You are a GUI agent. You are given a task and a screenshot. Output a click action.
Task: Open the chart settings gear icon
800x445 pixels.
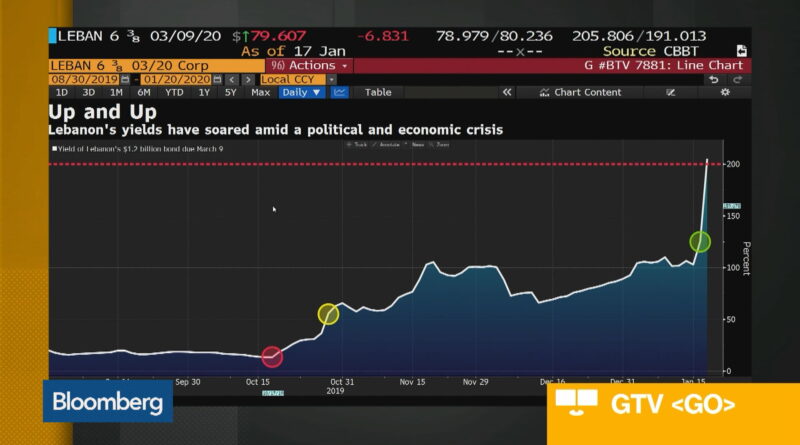[x=725, y=92]
